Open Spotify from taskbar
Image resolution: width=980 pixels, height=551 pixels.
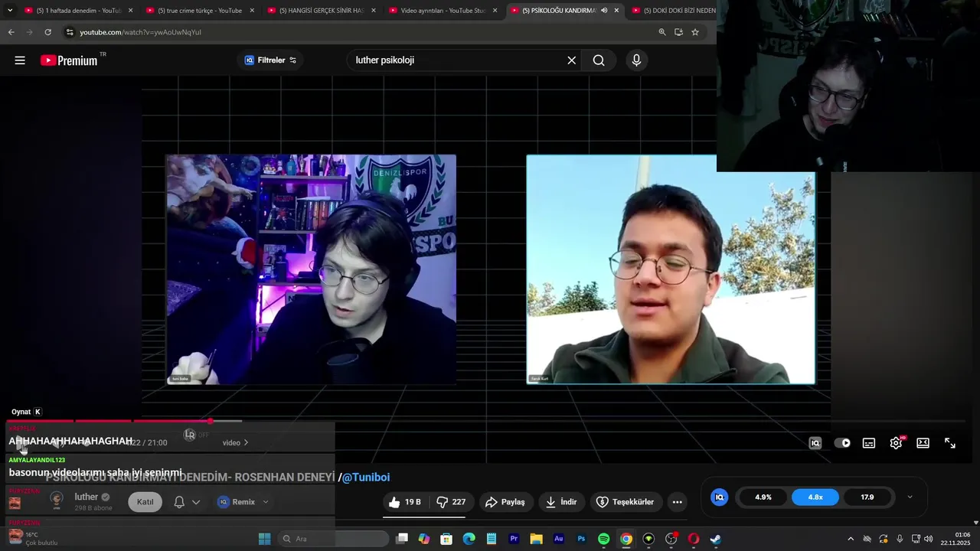coord(603,539)
